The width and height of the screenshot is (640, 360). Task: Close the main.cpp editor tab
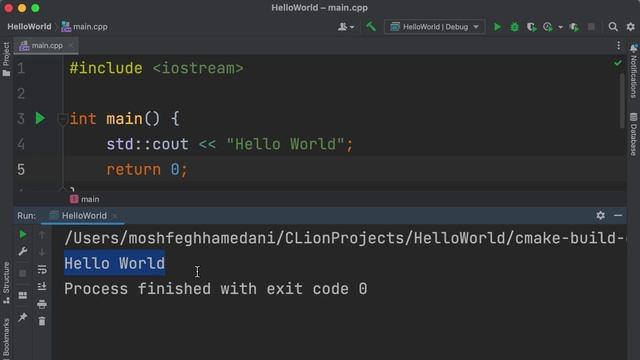point(71,46)
